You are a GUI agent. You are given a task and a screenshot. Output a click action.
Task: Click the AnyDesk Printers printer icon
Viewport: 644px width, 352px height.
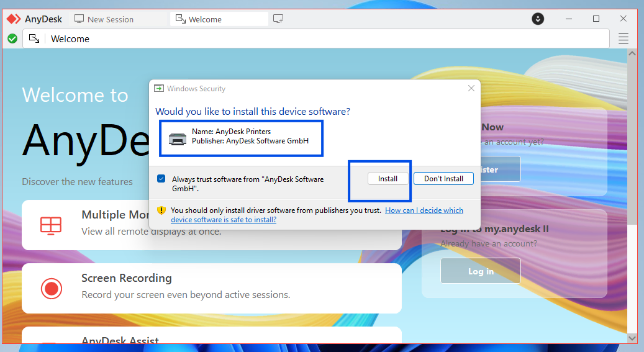(178, 139)
